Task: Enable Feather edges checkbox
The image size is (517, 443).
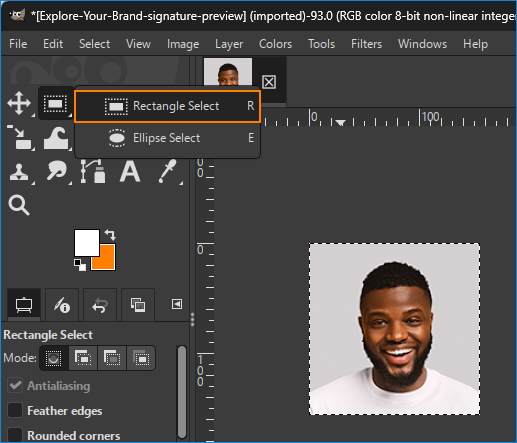Action: pos(15,410)
